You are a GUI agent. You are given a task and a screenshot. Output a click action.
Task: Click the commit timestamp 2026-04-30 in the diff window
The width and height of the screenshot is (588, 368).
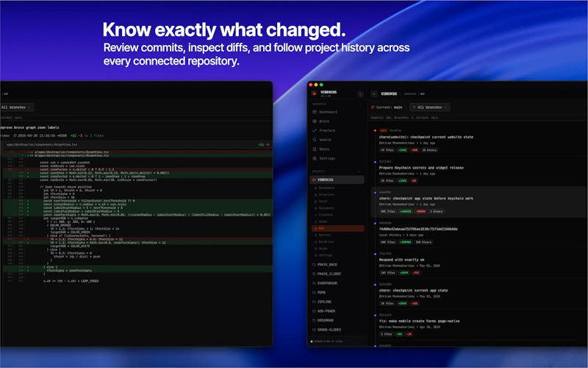(x=43, y=135)
